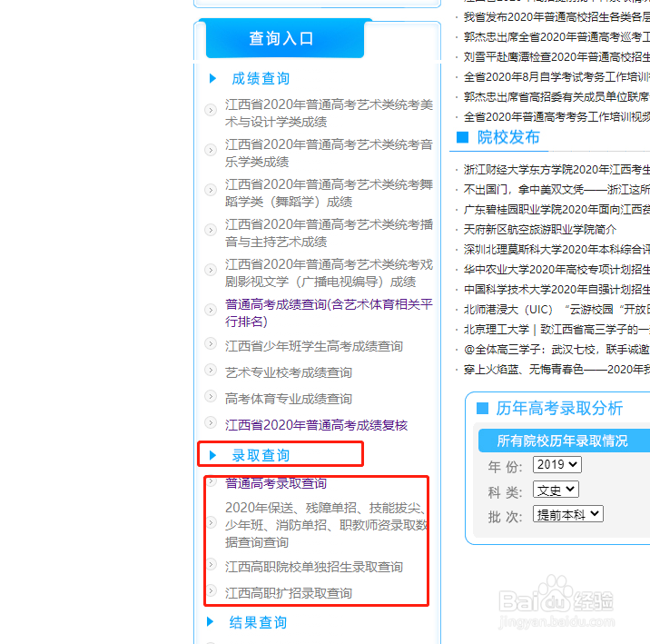Open 深圳北理莫斯科大学2020年 news link
This screenshot has height=644, width=650.
pos(556,249)
